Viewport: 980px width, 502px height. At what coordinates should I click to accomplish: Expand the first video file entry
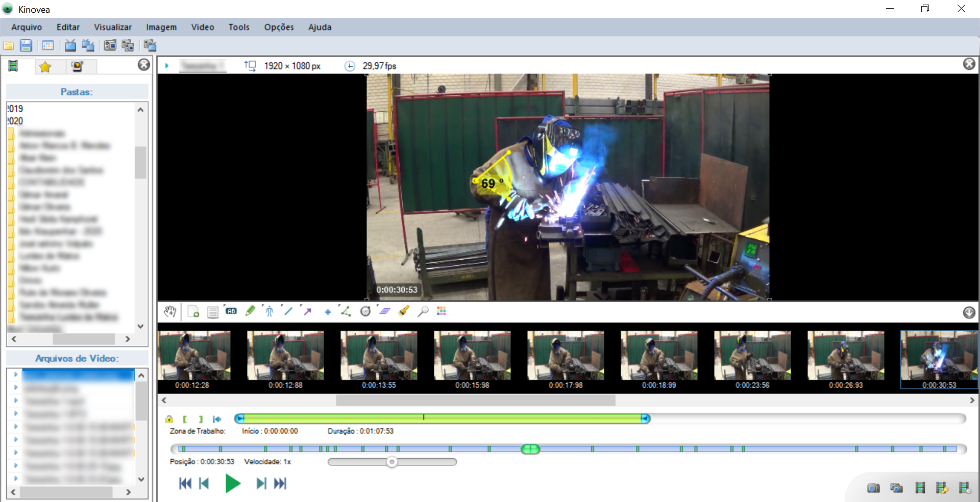(16, 374)
